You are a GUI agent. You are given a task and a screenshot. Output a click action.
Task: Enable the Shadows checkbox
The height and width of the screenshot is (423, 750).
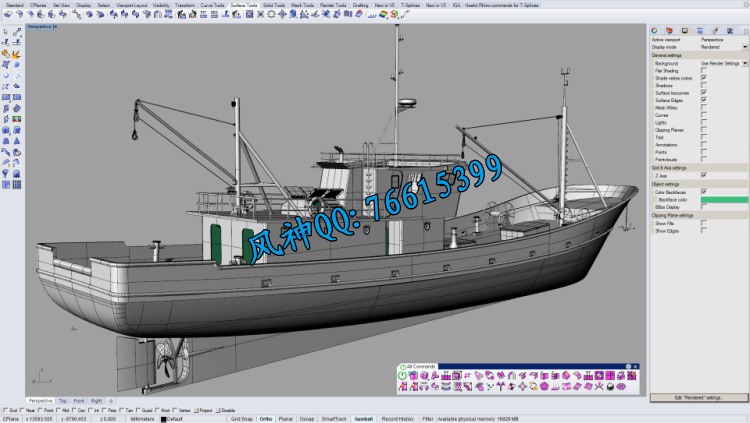click(704, 85)
